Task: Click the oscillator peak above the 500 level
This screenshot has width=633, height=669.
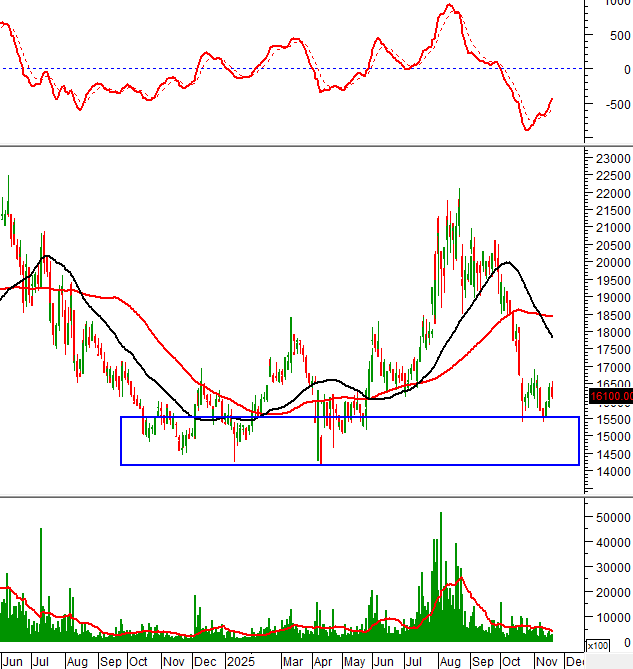Action: pos(449,7)
